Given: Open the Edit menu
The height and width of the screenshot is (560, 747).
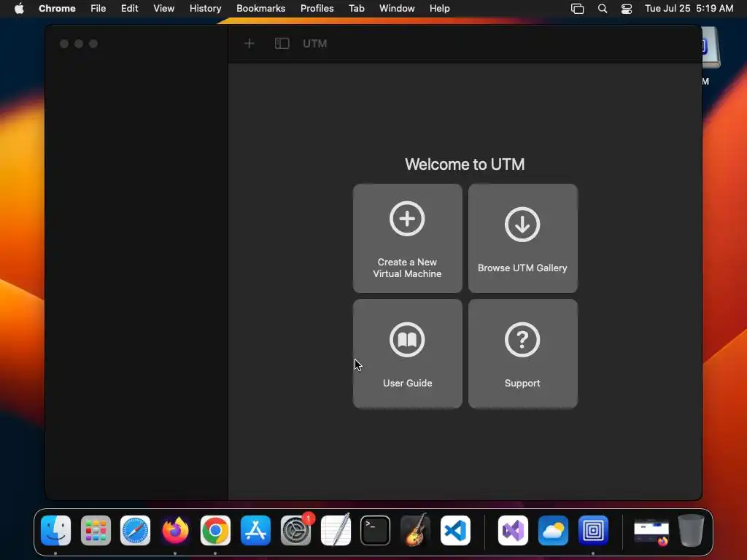Looking at the screenshot, I should point(130,9).
